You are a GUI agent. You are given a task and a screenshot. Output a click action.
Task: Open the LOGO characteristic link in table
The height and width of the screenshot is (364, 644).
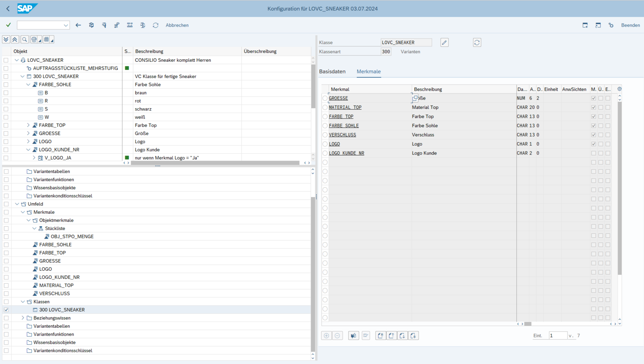(334, 144)
